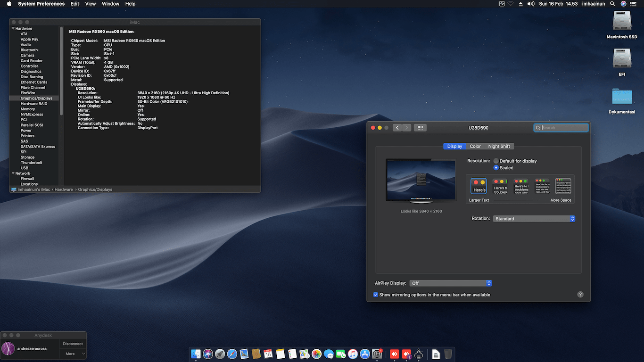The image size is (644, 362).
Task: Open the Macintosh SSD desktop drive
Action: (622, 22)
